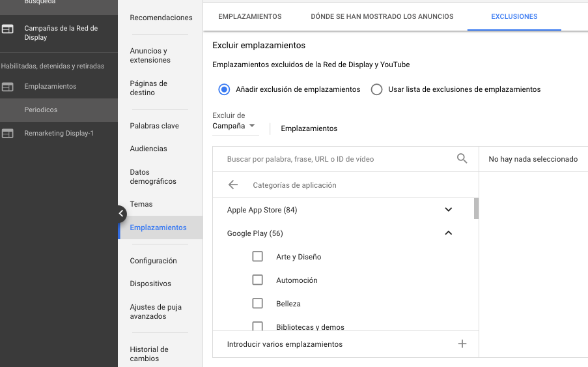Screen dimensions: 588x367
Task: Select Usar lista de exclusiones radio button
Action: pyautogui.click(x=376, y=89)
